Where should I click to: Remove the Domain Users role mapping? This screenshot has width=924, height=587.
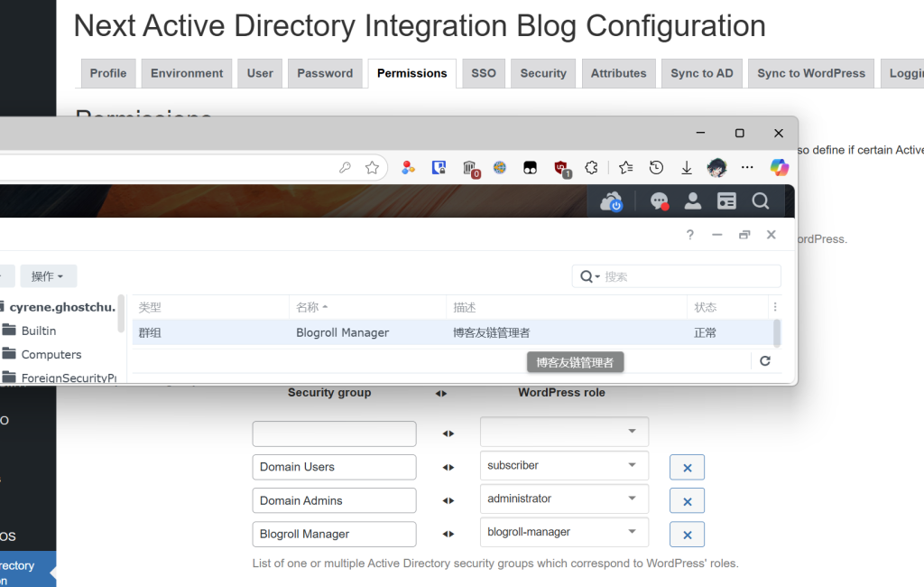[687, 468]
